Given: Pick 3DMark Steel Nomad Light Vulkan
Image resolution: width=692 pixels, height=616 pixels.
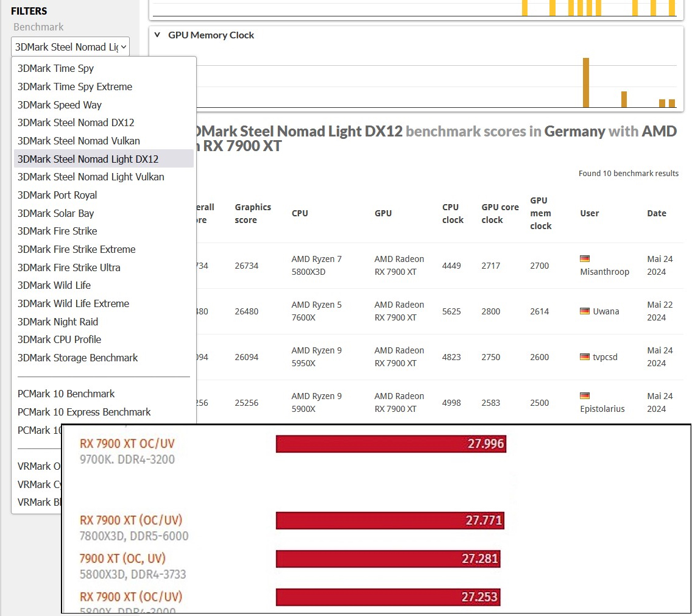Looking at the screenshot, I should click(x=91, y=177).
